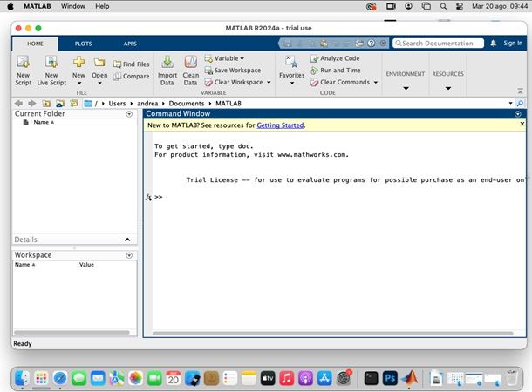Screen dimensions: 532x392
Task: Click Clear Commands
Action: pos(340,82)
